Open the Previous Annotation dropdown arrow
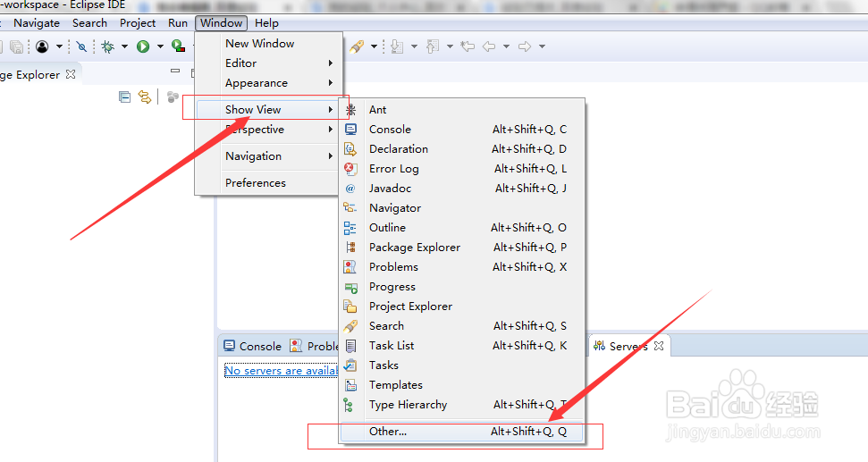Image resolution: width=868 pixels, height=462 pixels. coord(450,46)
